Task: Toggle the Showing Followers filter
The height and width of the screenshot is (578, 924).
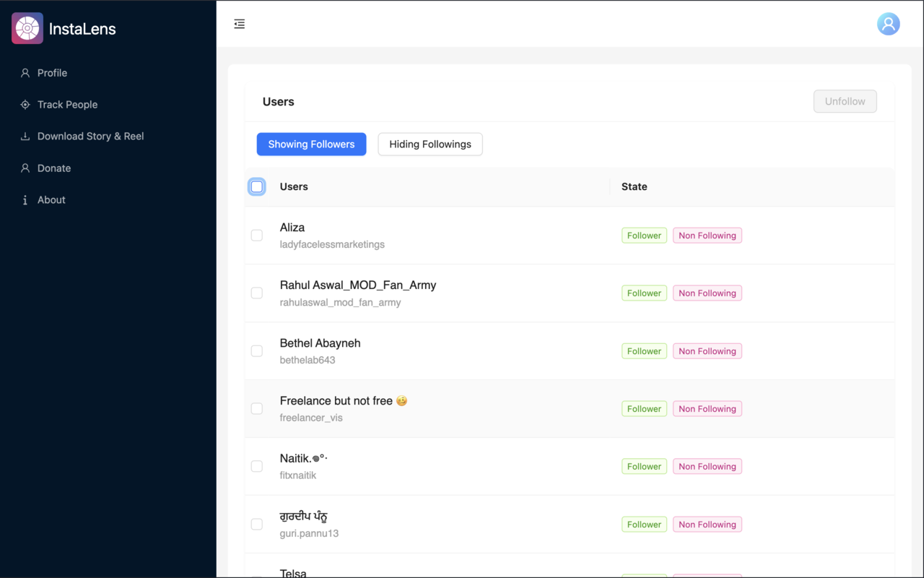Action: click(311, 144)
